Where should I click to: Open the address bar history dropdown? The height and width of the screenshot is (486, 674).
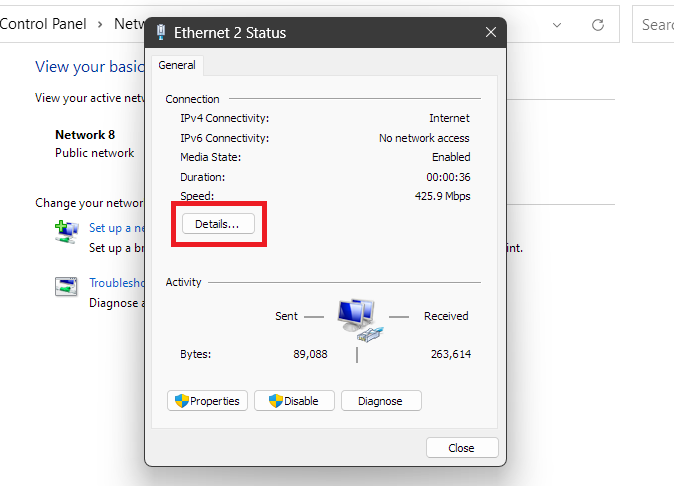click(558, 24)
